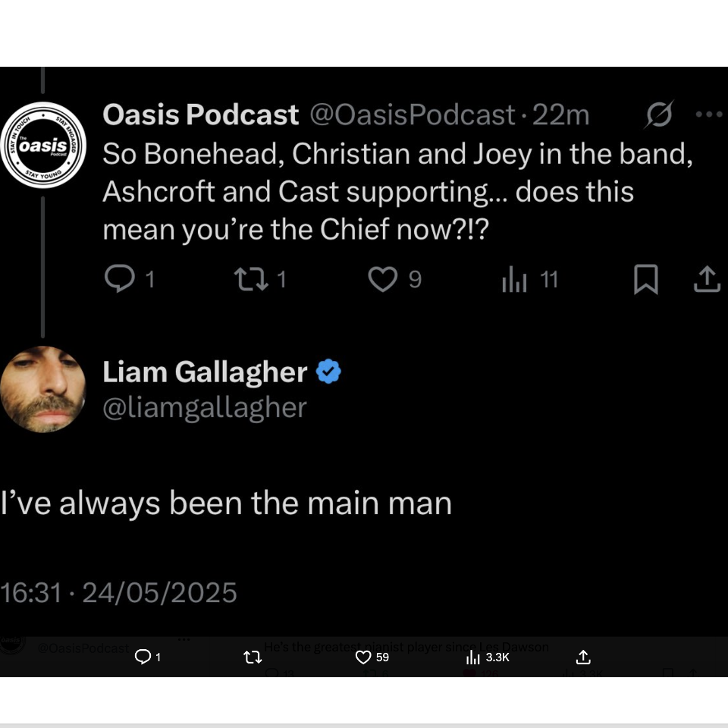Share Liam Gallagher's tweet

tap(583, 657)
